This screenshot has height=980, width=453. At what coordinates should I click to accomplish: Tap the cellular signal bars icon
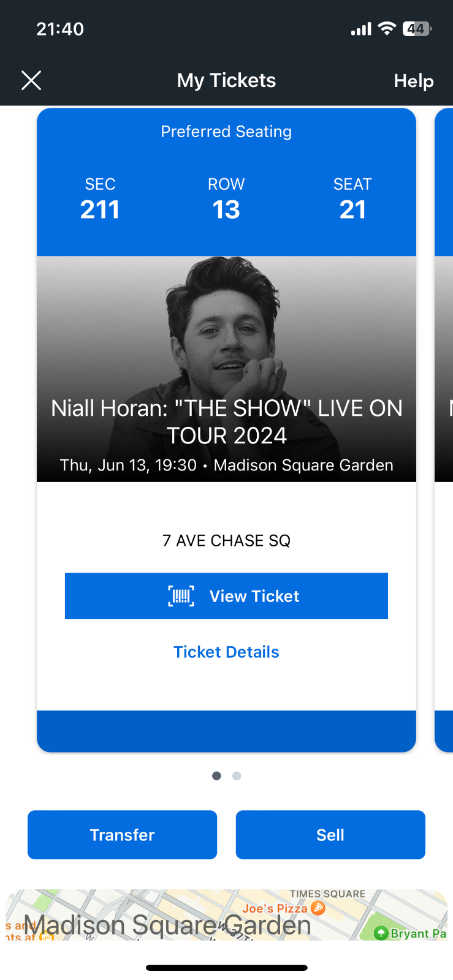(361, 29)
